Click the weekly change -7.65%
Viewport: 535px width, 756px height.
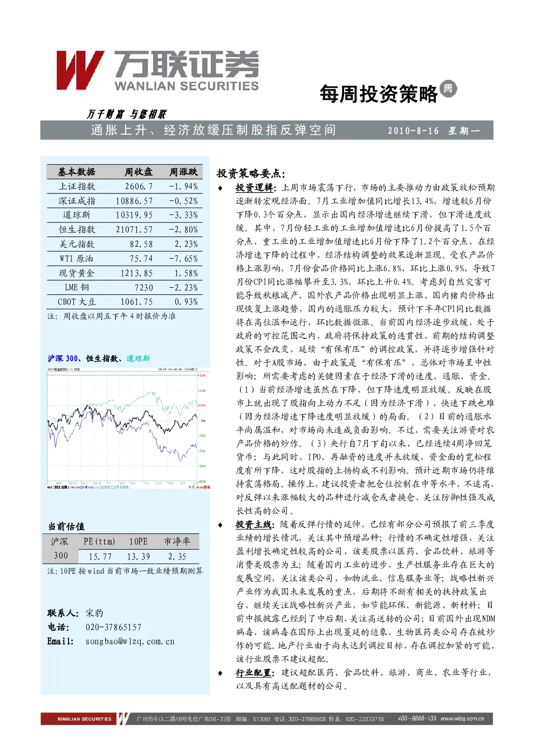[x=183, y=259]
